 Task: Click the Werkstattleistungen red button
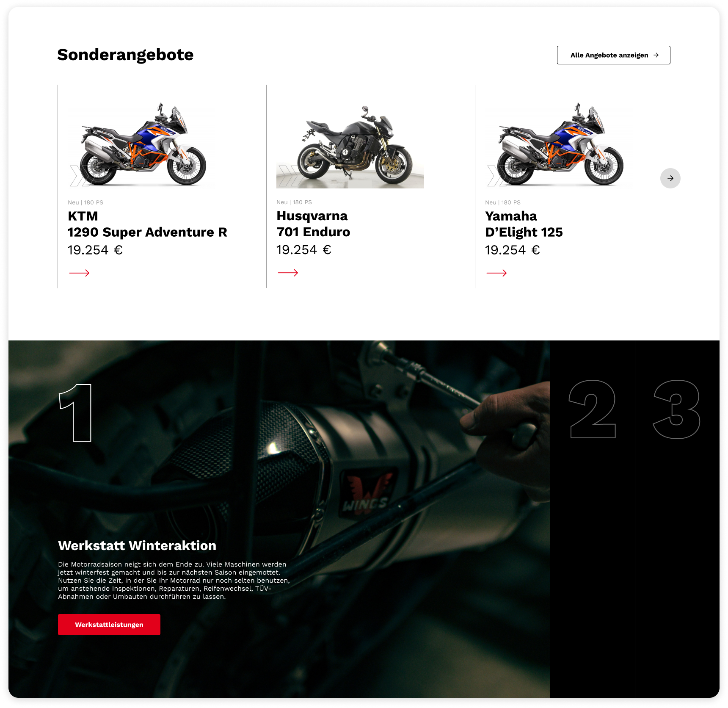pos(109,625)
